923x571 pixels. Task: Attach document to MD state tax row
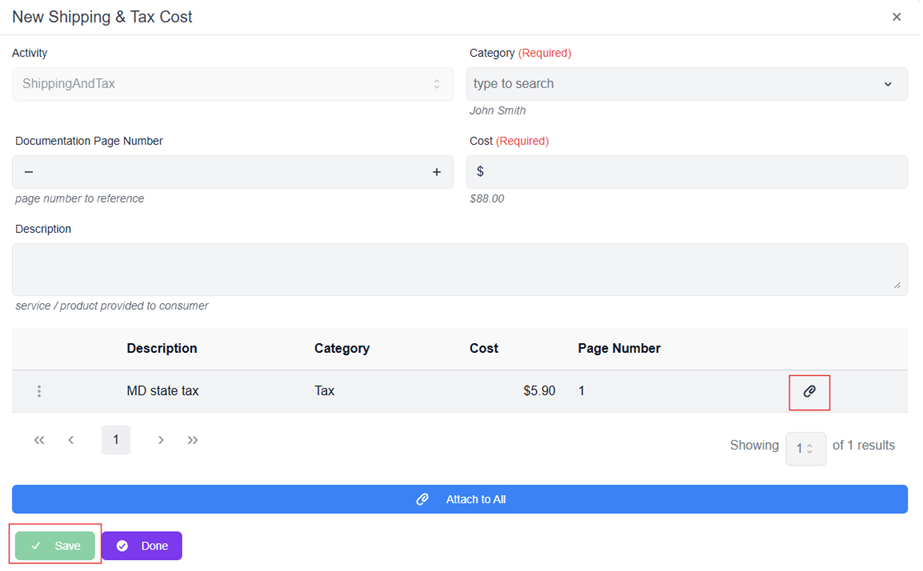[809, 391]
